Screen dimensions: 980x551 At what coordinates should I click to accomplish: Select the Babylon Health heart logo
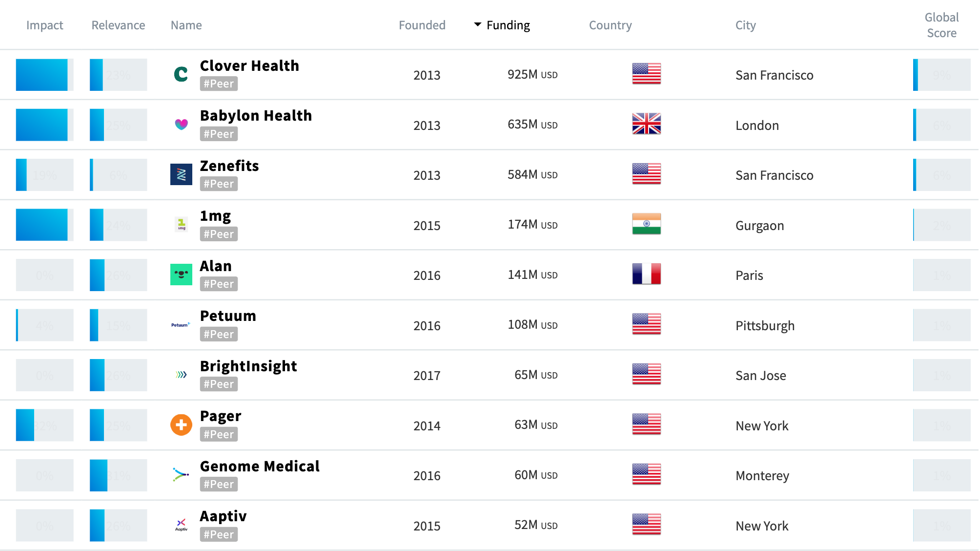tap(181, 125)
